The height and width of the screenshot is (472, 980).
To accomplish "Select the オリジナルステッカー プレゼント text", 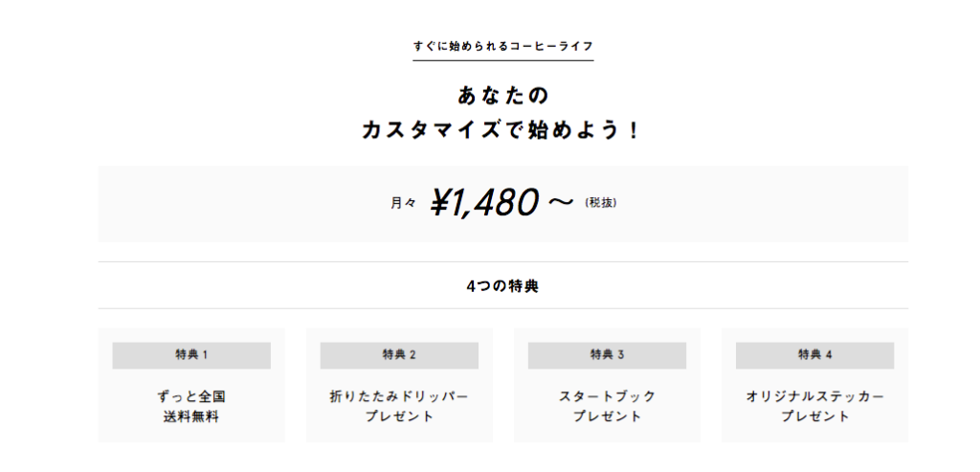I will pyautogui.click(x=815, y=406).
